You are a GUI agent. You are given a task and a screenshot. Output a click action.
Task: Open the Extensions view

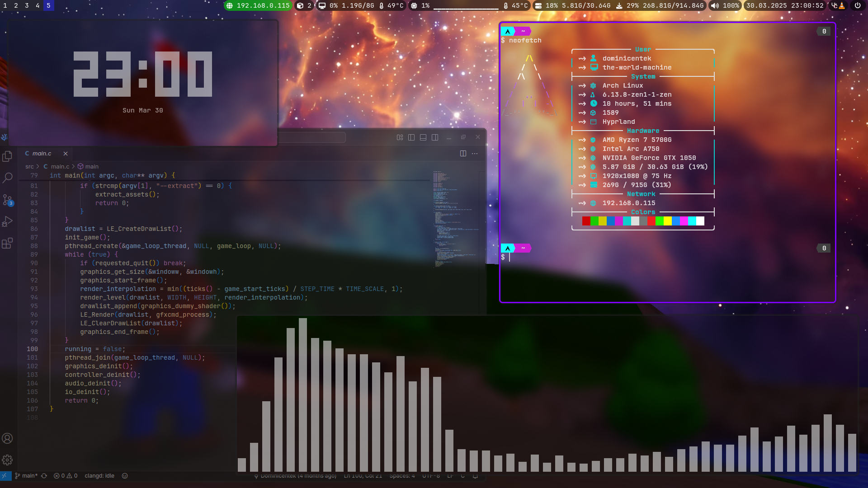pyautogui.click(x=7, y=243)
